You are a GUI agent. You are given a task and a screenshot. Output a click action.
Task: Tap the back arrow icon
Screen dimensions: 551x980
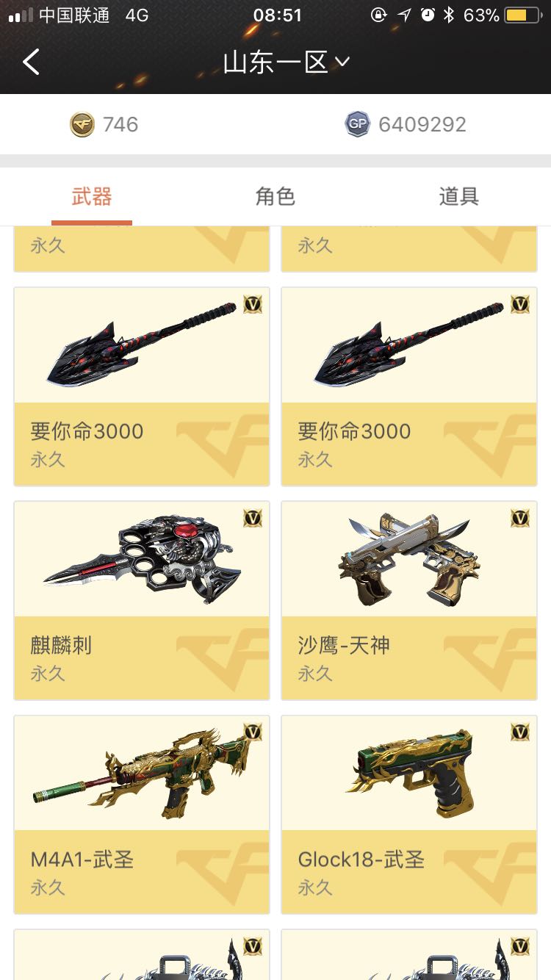(x=31, y=62)
